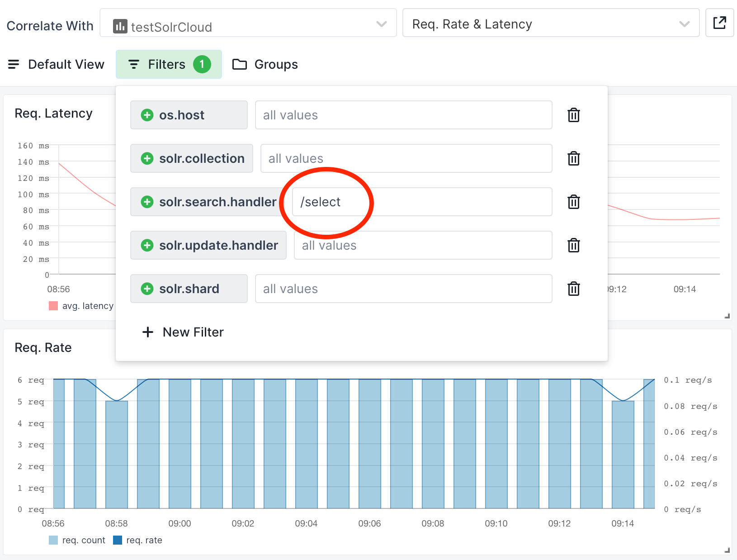Add a New Filter
Image resolution: width=737 pixels, height=560 pixels.
click(183, 332)
